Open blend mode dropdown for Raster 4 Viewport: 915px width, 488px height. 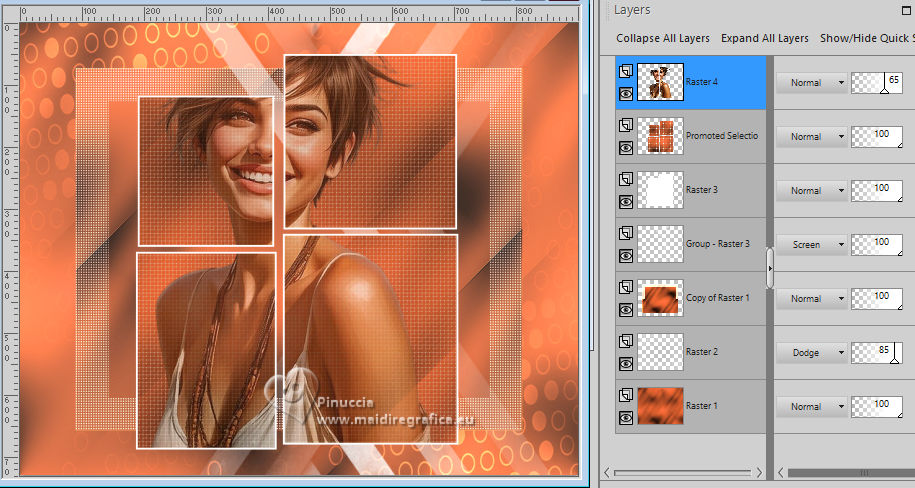pyautogui.click(x=812, y=83)
